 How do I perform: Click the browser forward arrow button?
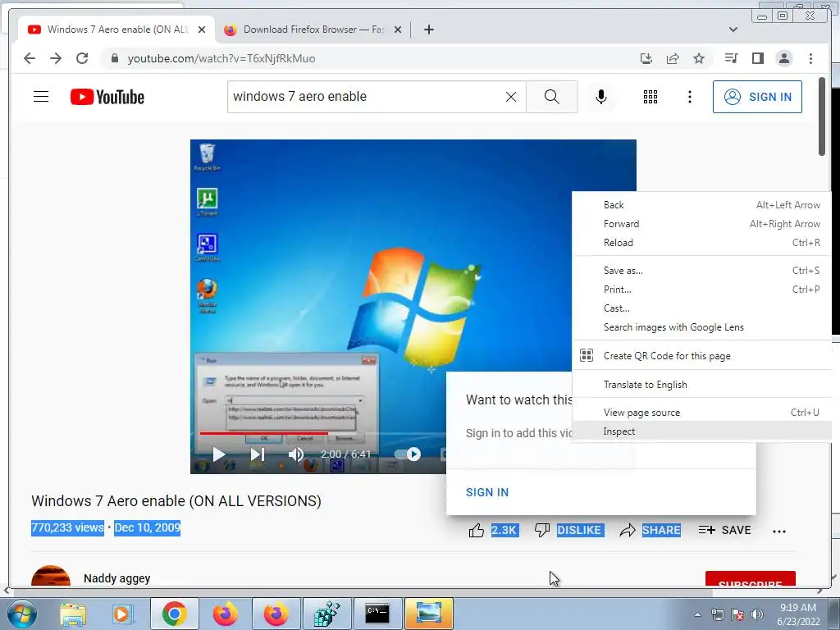tap(56, 58)
